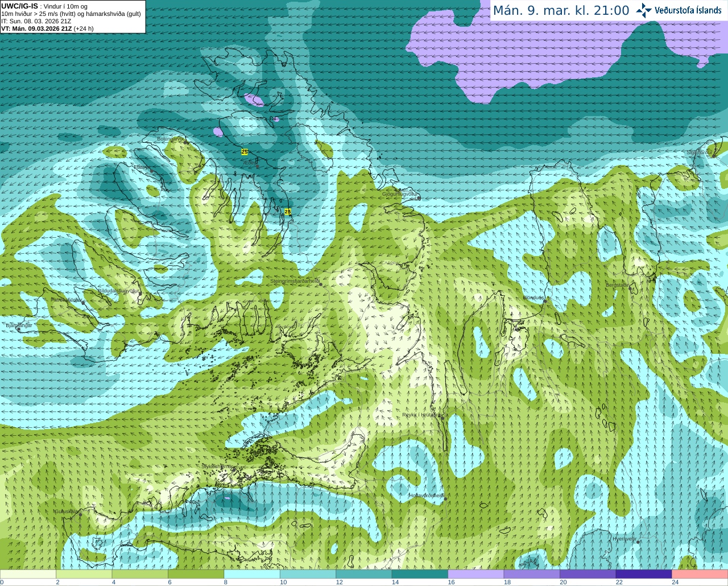The width and height of the screenshot is (728, 586).
Task: Click the Blönduós station dot
Action: [x=545, y=302]
